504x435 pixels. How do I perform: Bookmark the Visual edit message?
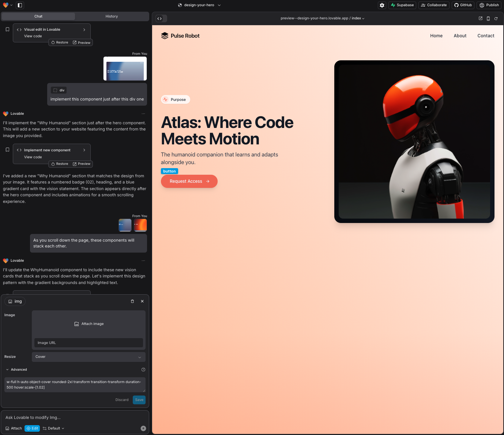7,29
